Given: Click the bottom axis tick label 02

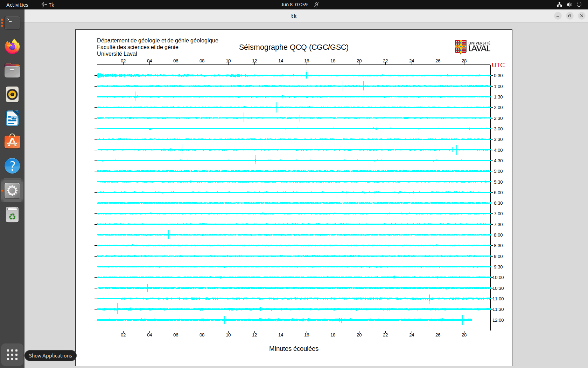Looking at the screenshot, I should coord(123,335).
